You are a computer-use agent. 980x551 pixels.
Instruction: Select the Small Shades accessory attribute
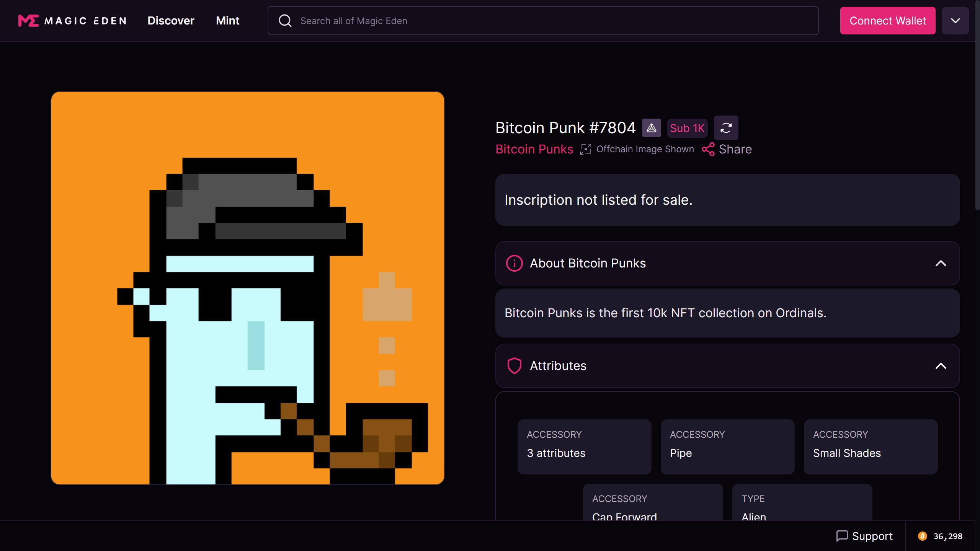pos(871,447)
